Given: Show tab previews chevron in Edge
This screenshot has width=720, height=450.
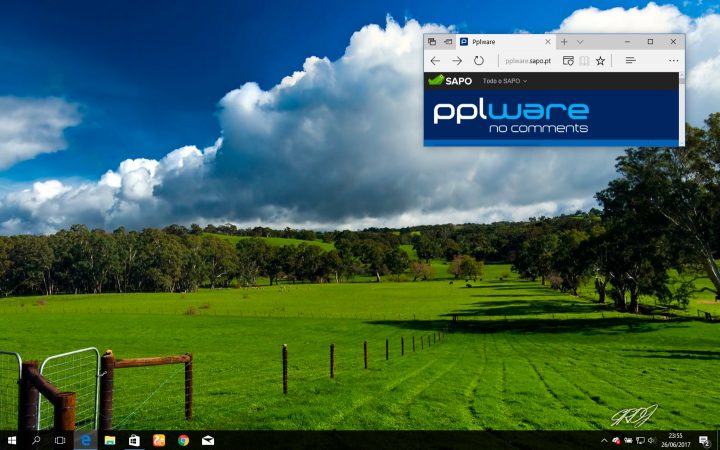Looking at the screenshot, I should (x=579, y=42).
